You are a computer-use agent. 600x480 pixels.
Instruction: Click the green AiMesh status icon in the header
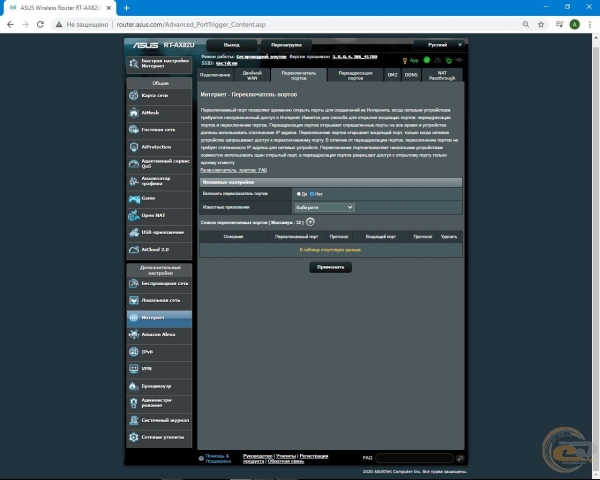427,60
